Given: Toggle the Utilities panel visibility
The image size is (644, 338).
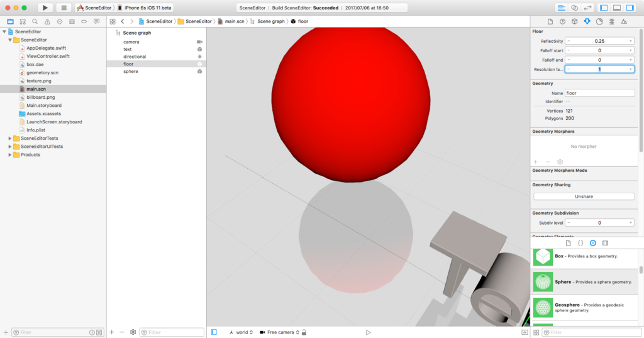Looking at the screenshot, I should point(630,8).
